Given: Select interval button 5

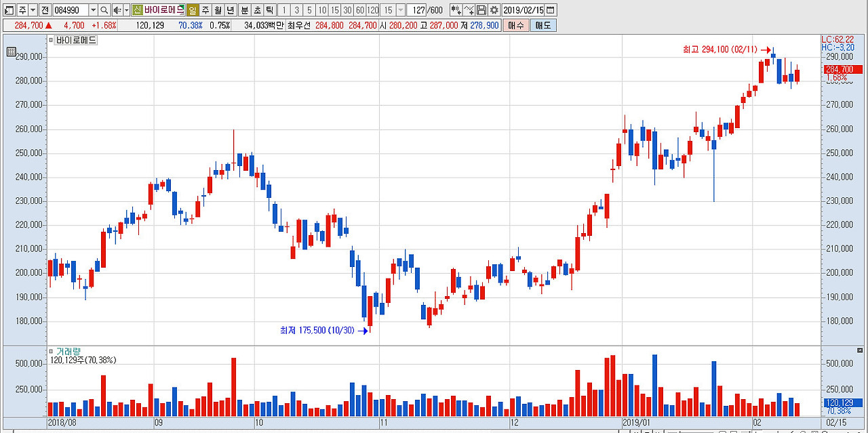Looking at the screenshot, I should point(309,10).
